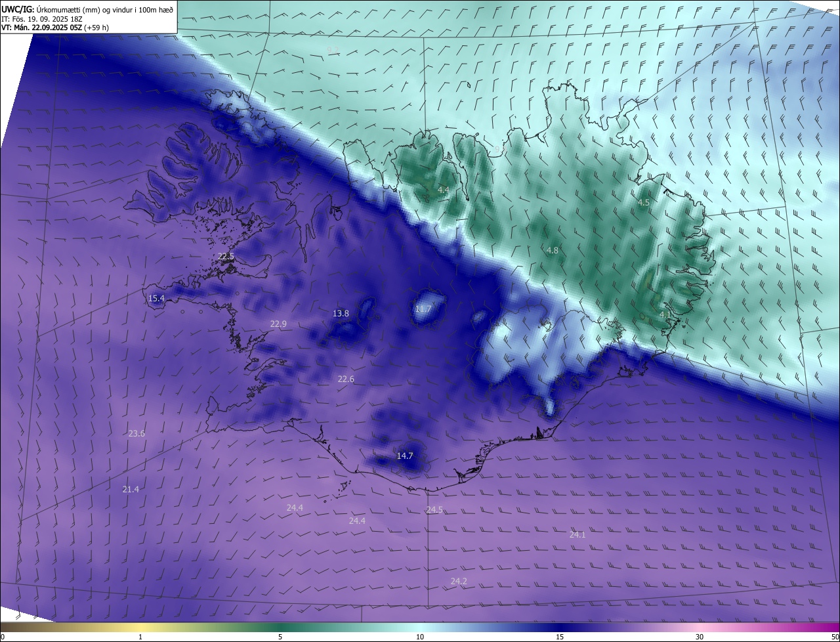The width and height of the screenshot is (840, 642).
Task: Click the colorbar tick labeled 0
Action: click(x=3, y=637)
